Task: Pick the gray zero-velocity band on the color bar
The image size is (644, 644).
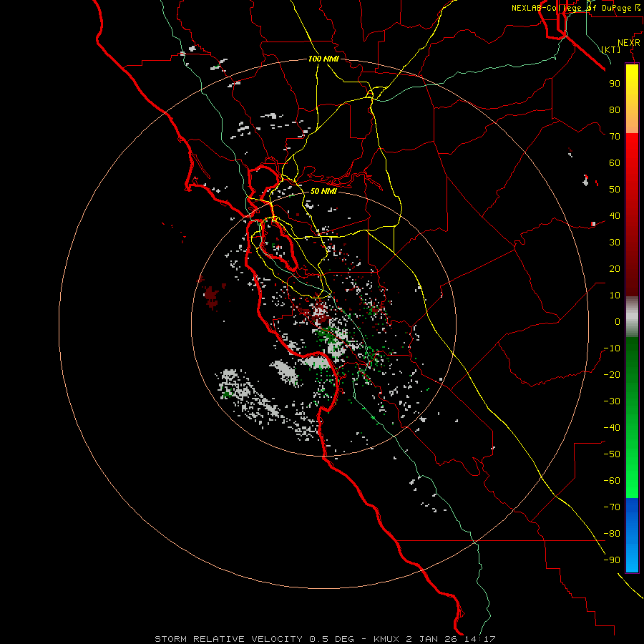Action: 632,317
